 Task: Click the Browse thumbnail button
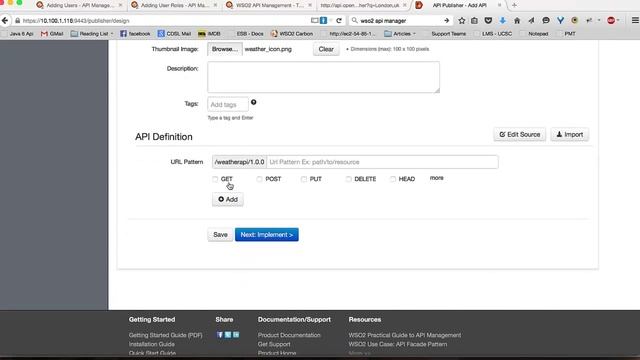[224, 49]
